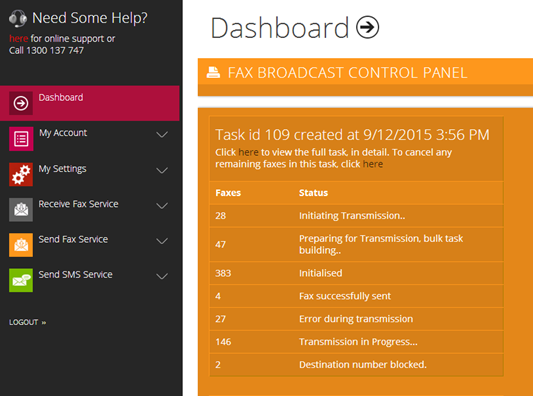Click the 'Destination number blocked.' status cell

point(363,364)
